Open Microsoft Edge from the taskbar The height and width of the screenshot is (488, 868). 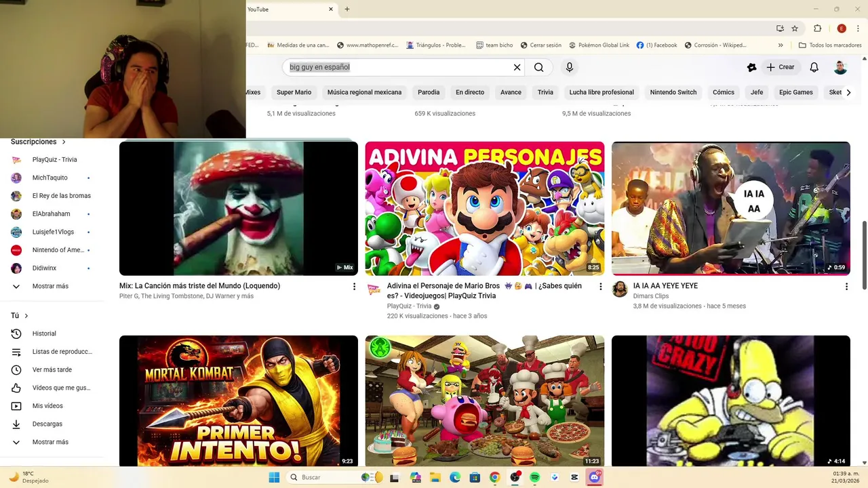tap(455, 477)
